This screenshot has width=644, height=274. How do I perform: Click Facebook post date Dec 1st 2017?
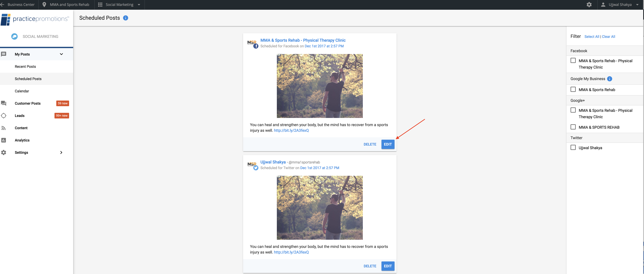click(x=324, y=46)
